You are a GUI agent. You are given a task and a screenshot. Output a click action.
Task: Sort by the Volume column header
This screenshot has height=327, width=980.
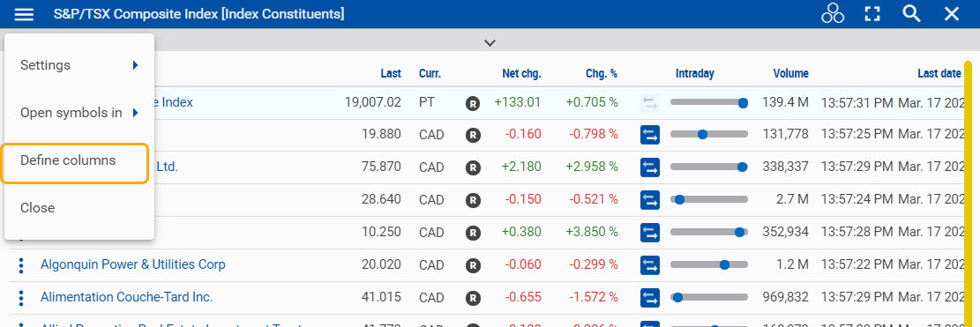click(790, 74)
